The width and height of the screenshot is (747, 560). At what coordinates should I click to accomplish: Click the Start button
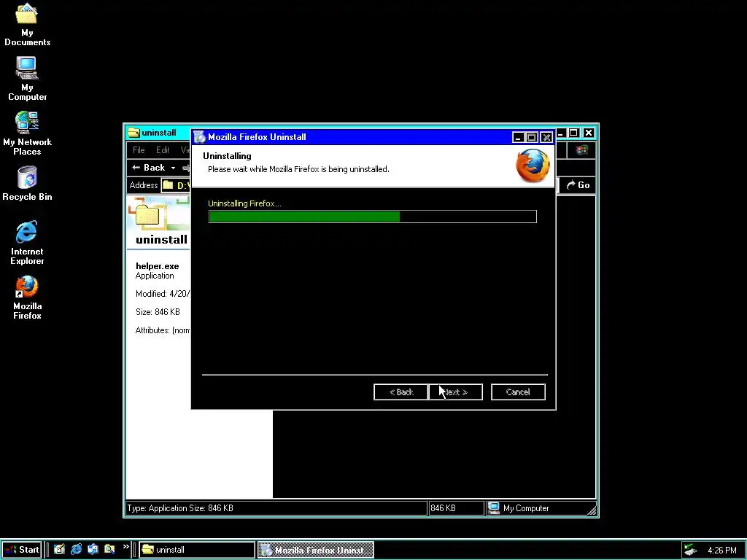(22, 550)
